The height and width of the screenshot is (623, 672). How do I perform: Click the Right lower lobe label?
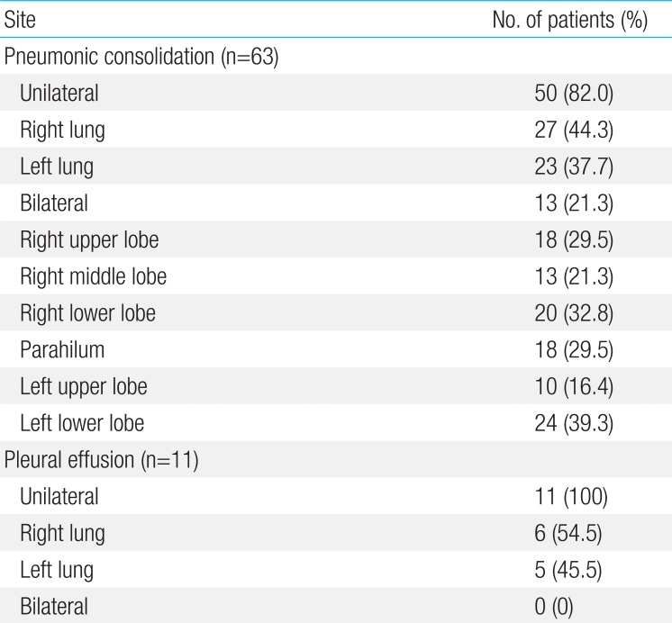click(87, 313)
